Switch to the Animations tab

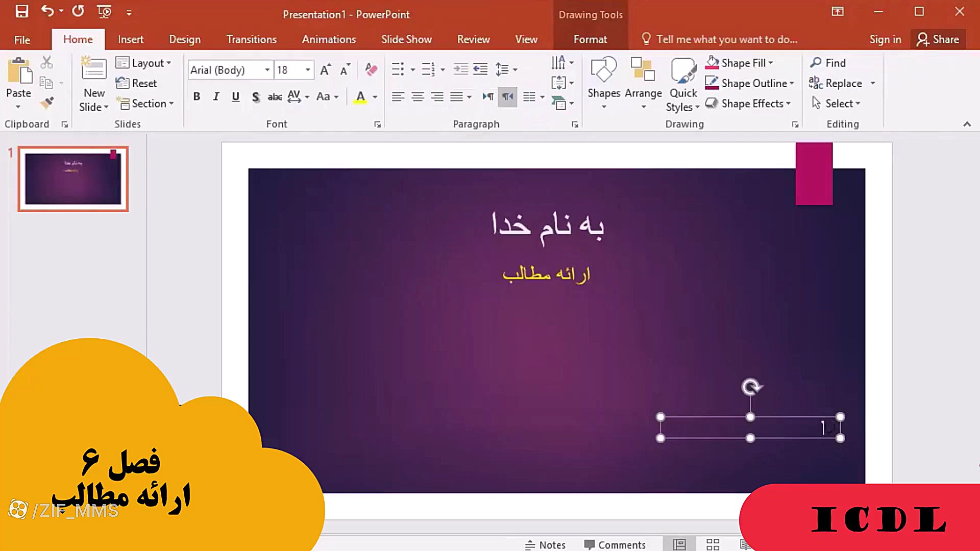click(x=329, y=39)
